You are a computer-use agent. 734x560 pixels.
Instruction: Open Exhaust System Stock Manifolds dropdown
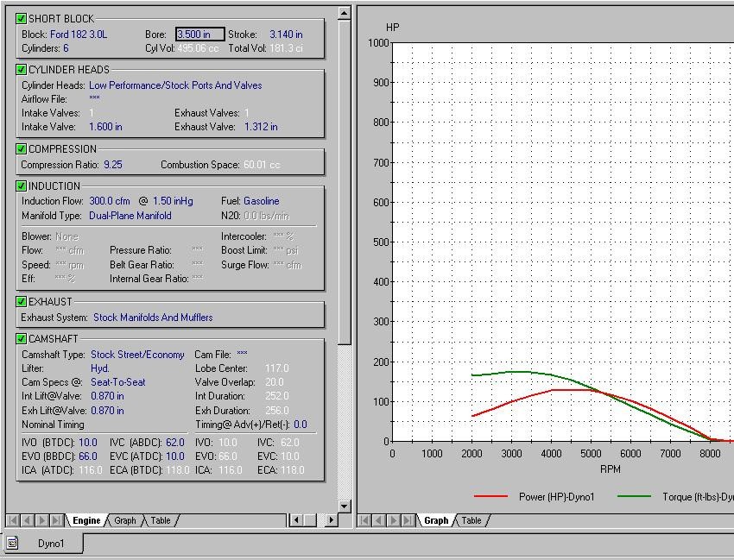coord(153,318)
